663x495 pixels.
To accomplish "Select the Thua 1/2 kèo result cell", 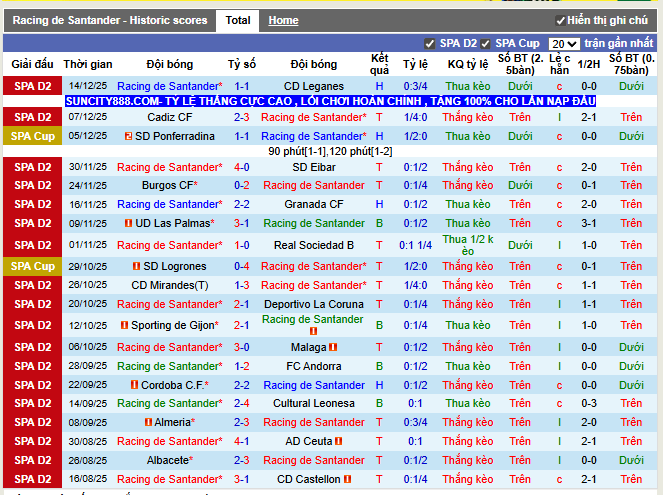I will (468, 245).
